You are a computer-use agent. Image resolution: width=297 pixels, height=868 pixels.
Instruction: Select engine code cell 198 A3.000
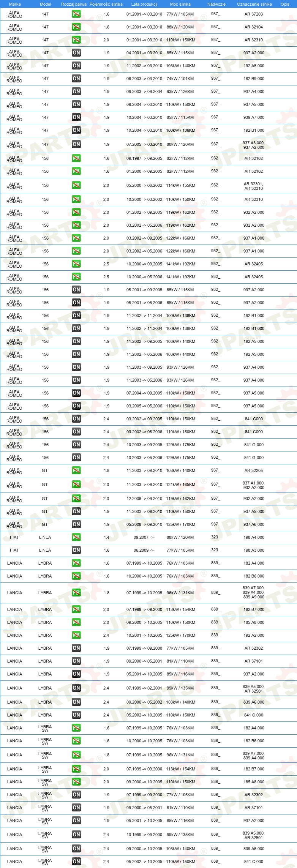point(254,550)
